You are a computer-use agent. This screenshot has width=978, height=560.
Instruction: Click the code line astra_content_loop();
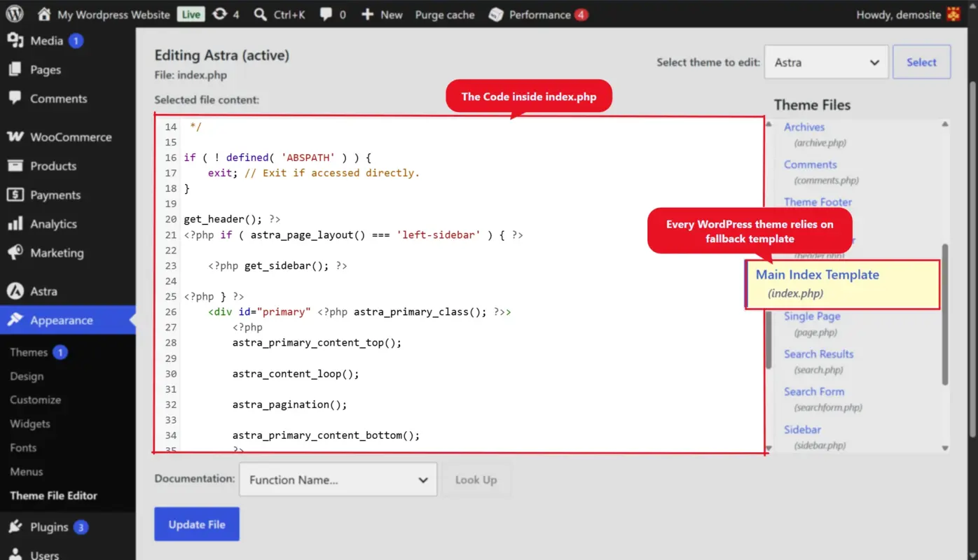point(296,373)
